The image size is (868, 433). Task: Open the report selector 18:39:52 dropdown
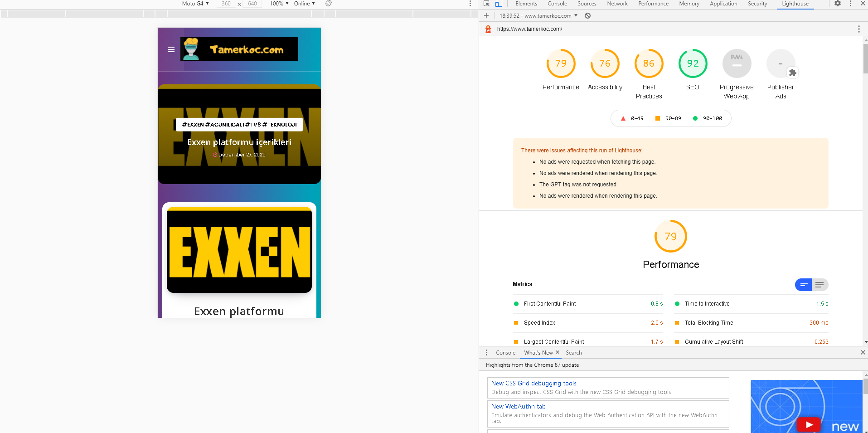click(538, 15)
